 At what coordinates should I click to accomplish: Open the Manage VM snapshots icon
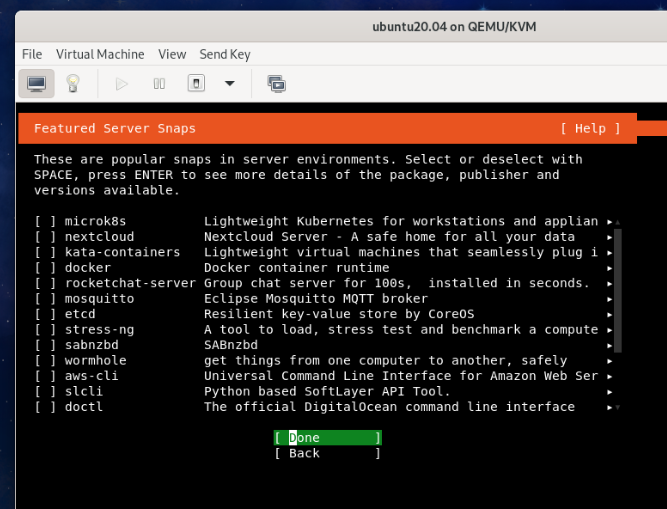coord(277,84)
